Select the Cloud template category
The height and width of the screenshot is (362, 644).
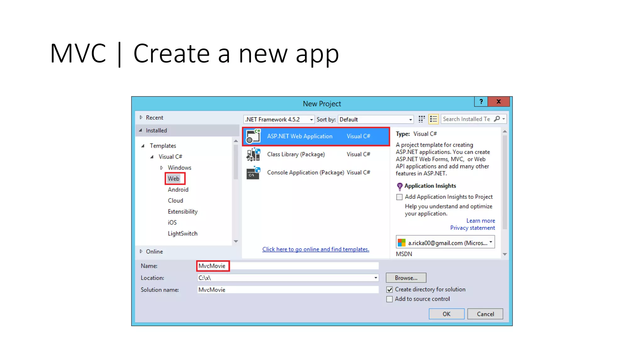(x=175, y=200)
